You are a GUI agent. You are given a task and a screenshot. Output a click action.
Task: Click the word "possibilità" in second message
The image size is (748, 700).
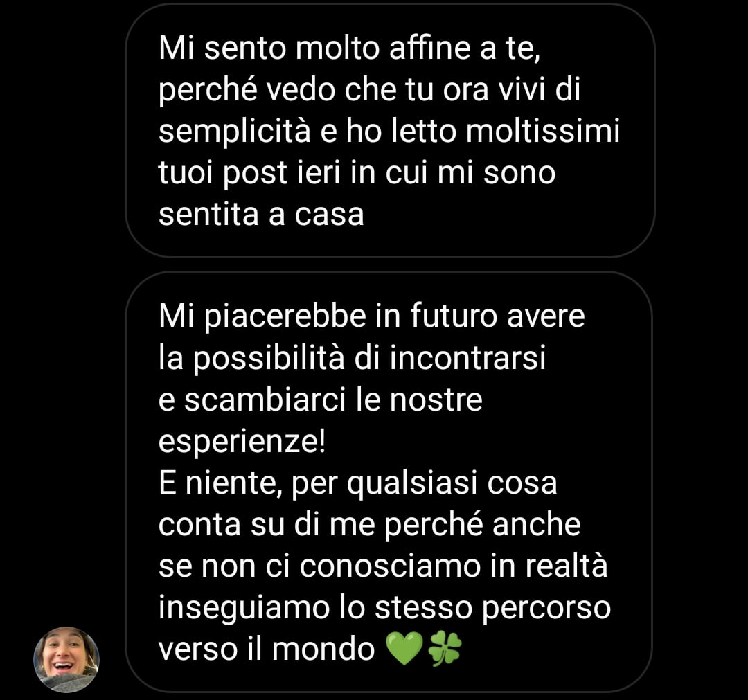click(x=269, y=359)
